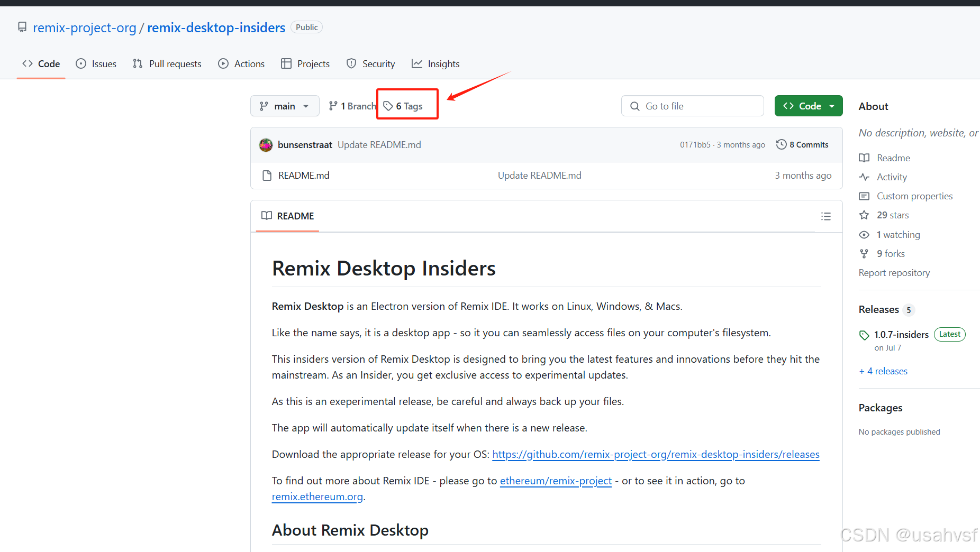Image resolution: width=980 pixels, height=552 pixels.
Task: Select the fork icon beside 9 forks
Action: click(x=864, y=253)
